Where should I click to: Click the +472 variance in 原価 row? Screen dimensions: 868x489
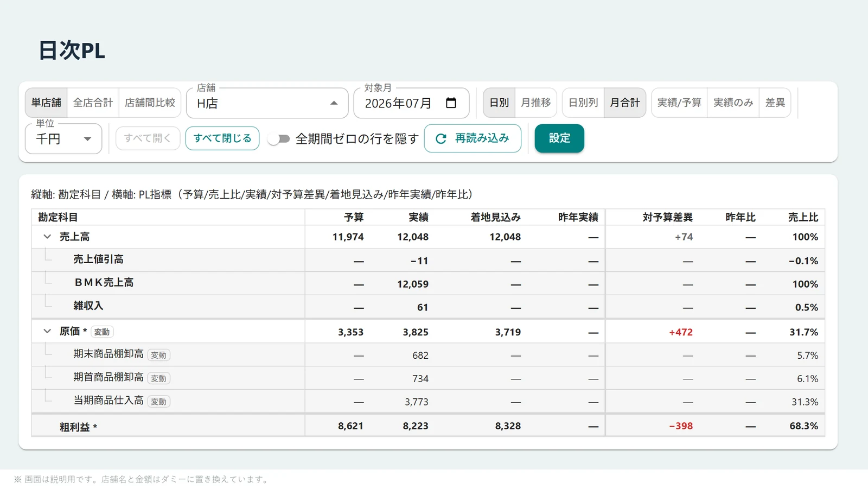pos(680,332)
